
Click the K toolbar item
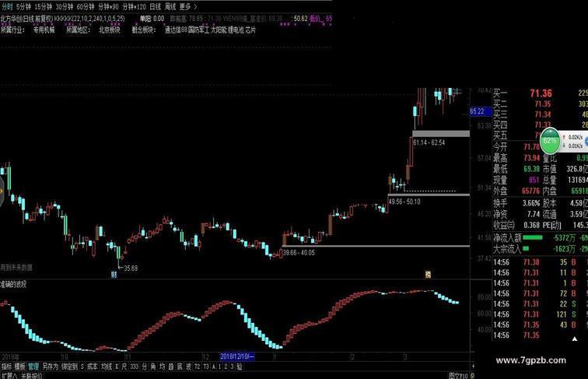pyautogui.click(x=117, y=367)
